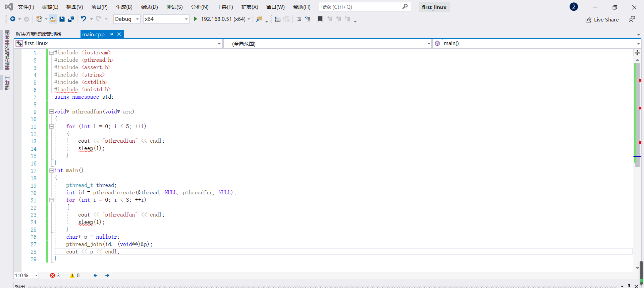
Task: Pin the main.cpp tab
Action: tap(111, 34)
